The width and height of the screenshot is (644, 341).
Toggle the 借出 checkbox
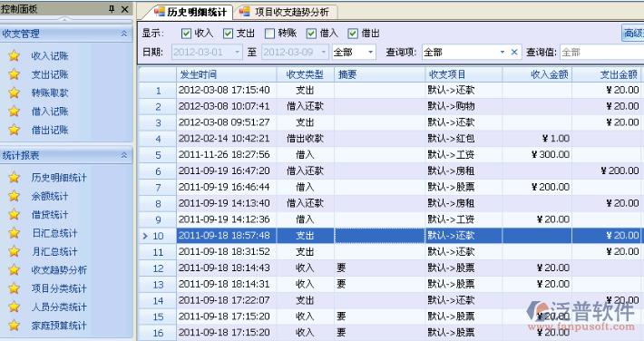pos(353,34)
